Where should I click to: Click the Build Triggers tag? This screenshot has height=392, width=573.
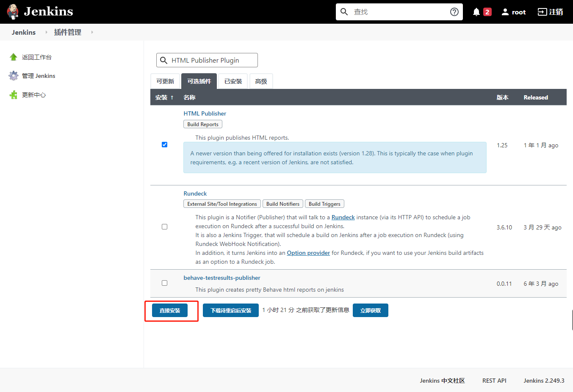[x=324, y=204]
